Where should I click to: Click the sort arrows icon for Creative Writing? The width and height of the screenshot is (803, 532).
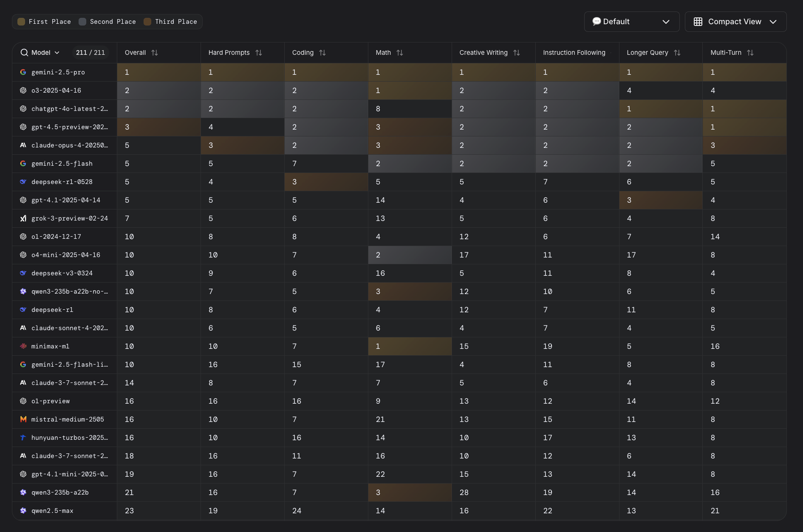coord(517,53)
